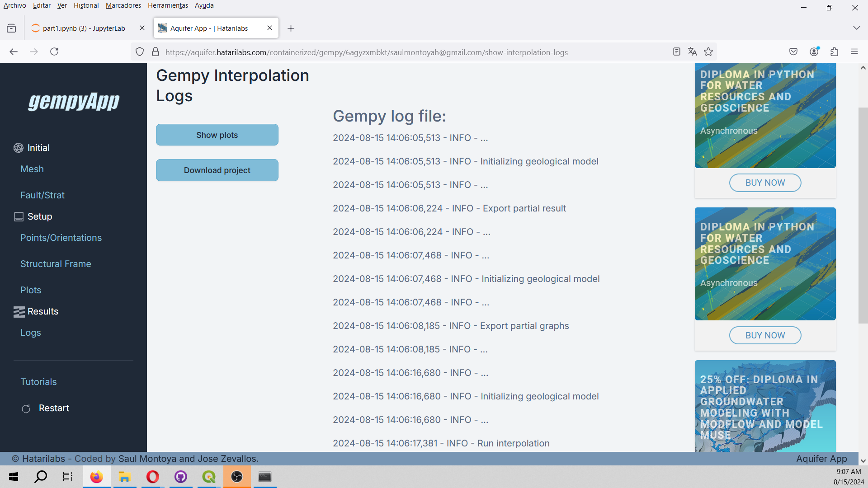This screenshot has width=868, height=488.
Task: Click the scrollbar up arrow
Action: [863, 68]
